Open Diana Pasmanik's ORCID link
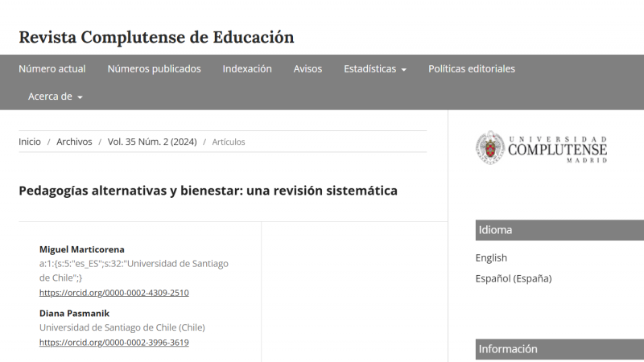The height and width of the screenshot is (362, 644). 114,343
